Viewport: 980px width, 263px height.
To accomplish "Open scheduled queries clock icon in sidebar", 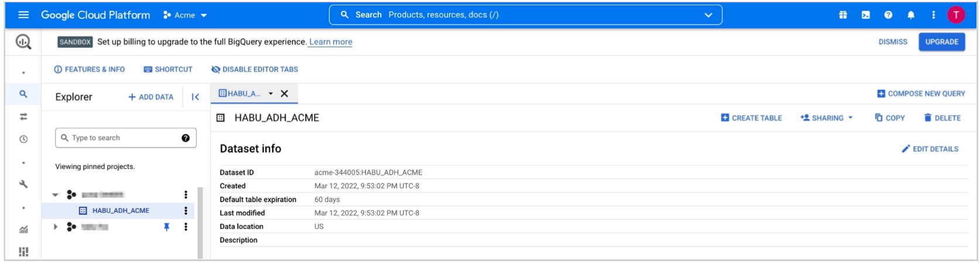I will tap(23, 139).
